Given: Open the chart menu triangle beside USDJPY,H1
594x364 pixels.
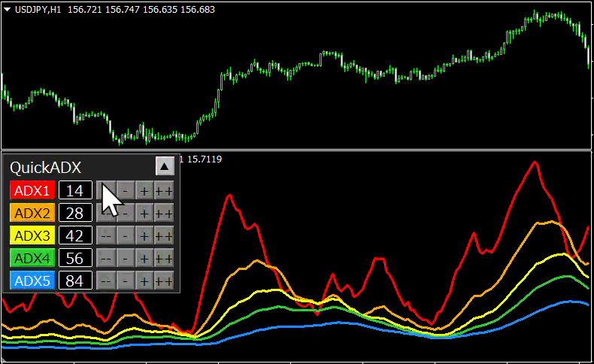Looking at the screenshot, I should click(8, 10).
